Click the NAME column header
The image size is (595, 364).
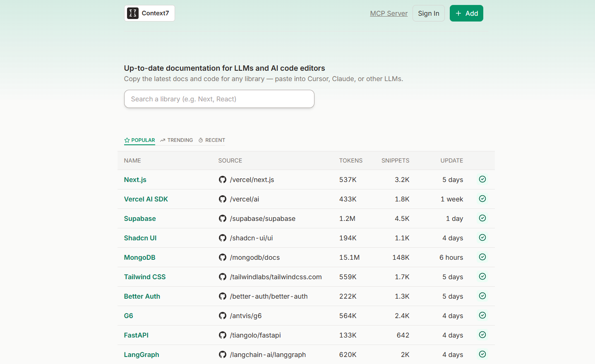click(132, 160)
